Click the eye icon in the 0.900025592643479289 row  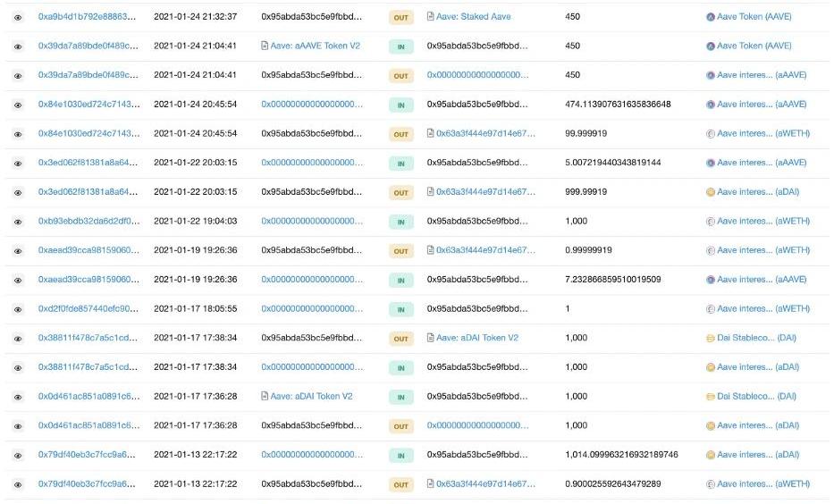point(18,485)
